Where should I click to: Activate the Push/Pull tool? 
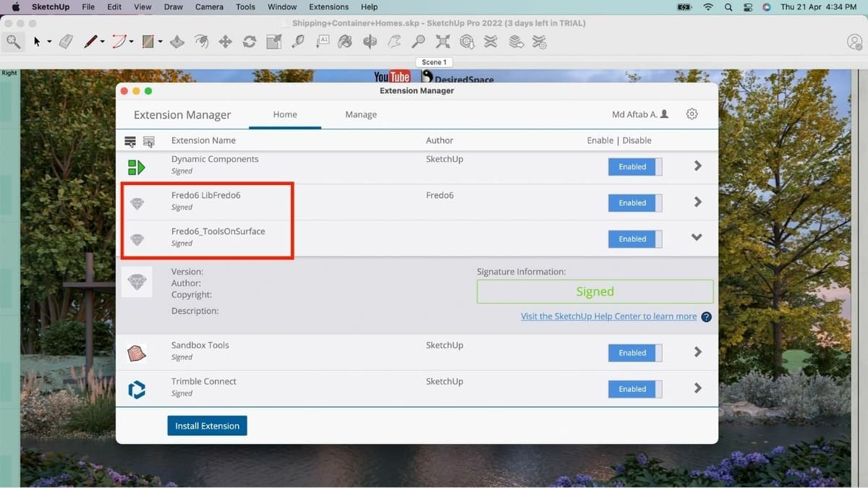pos(177,42)
